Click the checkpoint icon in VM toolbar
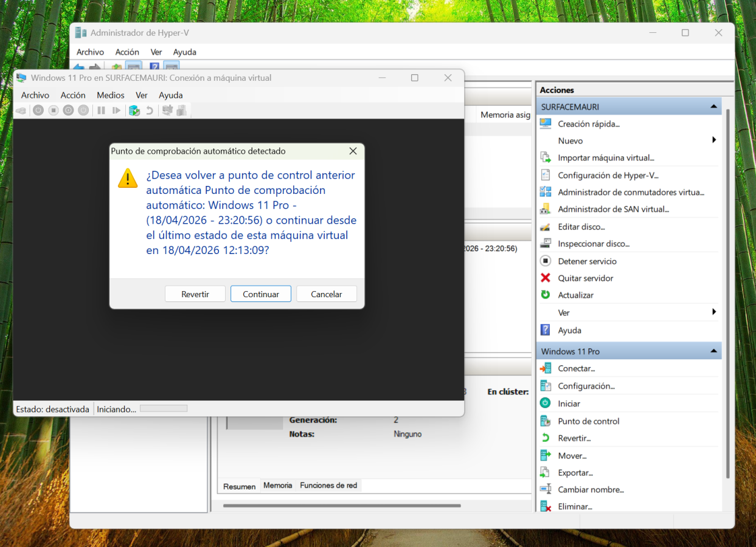756x547 pixels. click(x=134, y=110)
